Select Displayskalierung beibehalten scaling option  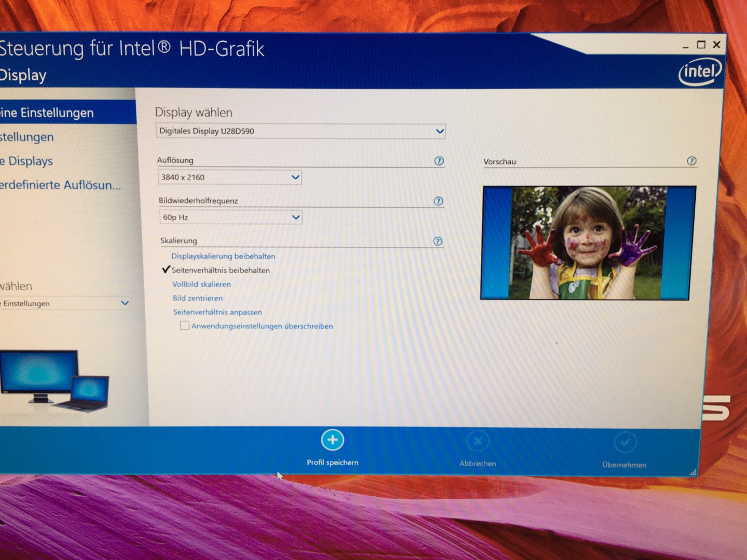tap(223, 256)
